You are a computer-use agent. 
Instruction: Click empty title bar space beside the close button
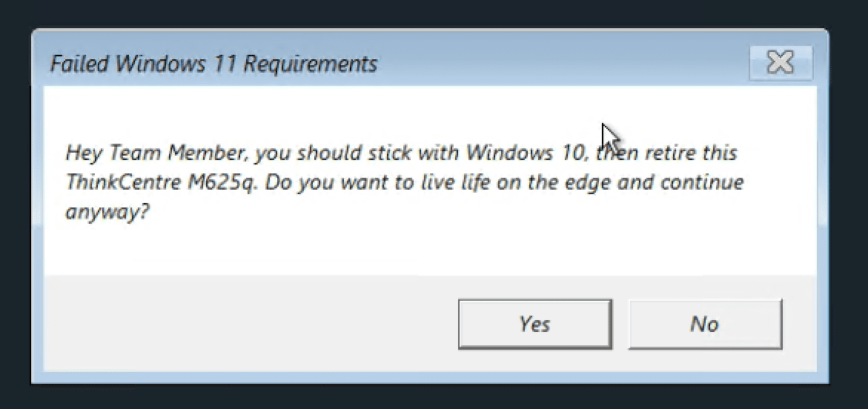coord(563,64)
